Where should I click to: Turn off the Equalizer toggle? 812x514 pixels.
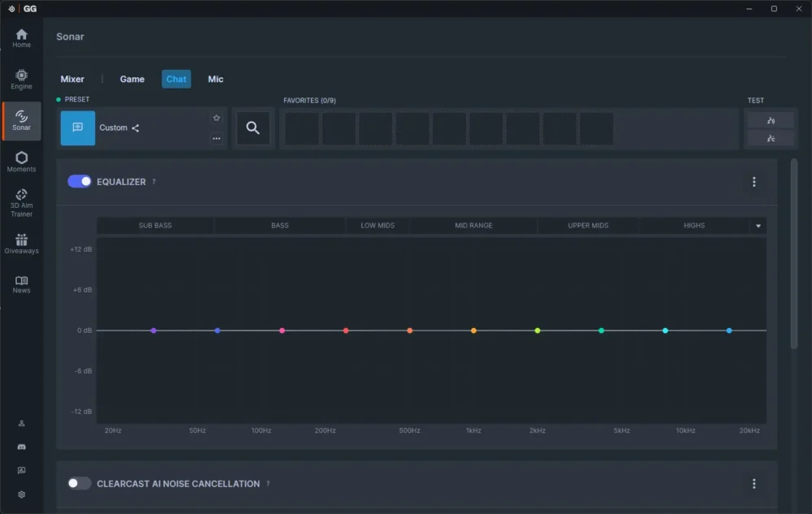[x=80, y=181]
